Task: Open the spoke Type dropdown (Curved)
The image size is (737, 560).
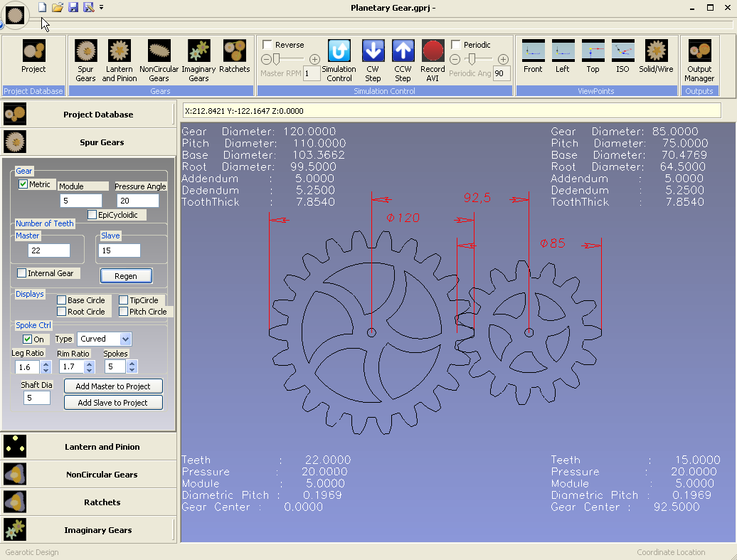Action: 125,339
